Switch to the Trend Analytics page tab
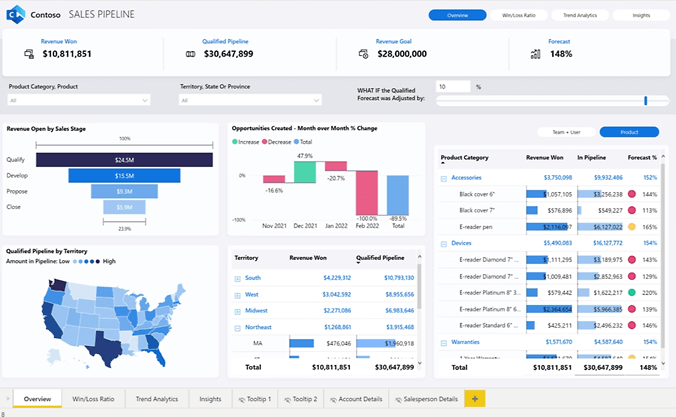676x417 pixels. pyautogui.click(x=157, y=399)
